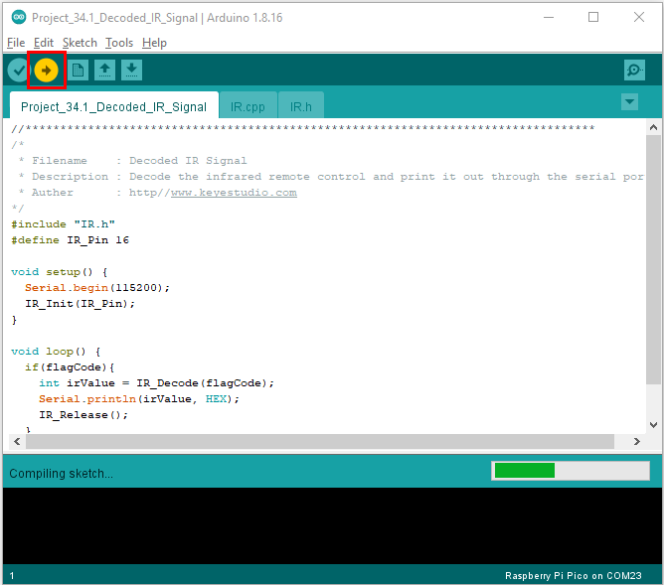The width and height of the screenshot is (664, 586).
Task: Select the Project_34.1_Decoded_IR_Signal tab
Action: (x=114, y=106)
